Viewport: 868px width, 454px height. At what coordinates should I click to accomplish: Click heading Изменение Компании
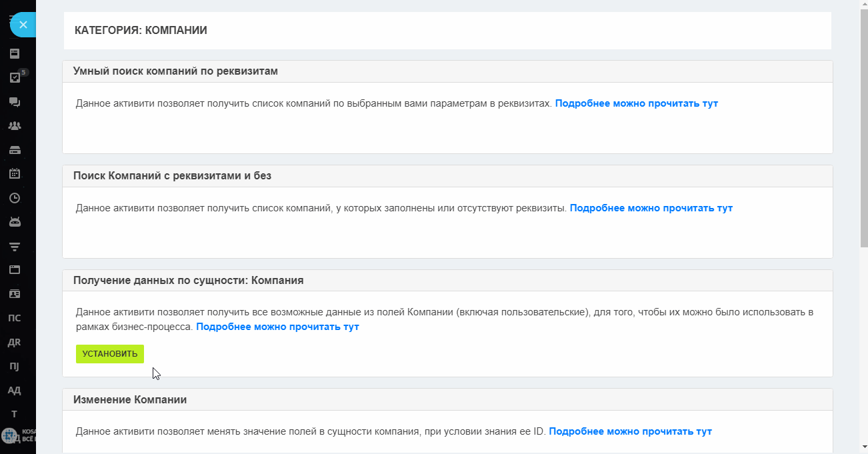click(x=129, y=400)
